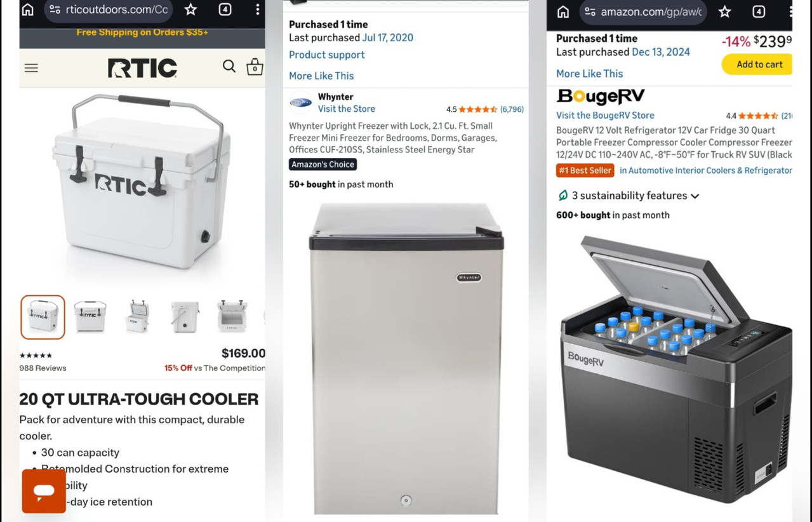Screen dimensions: 812x522
Task: Open the RTIC shopping cart
Action: pyautogui.click(x=255, y=67)
